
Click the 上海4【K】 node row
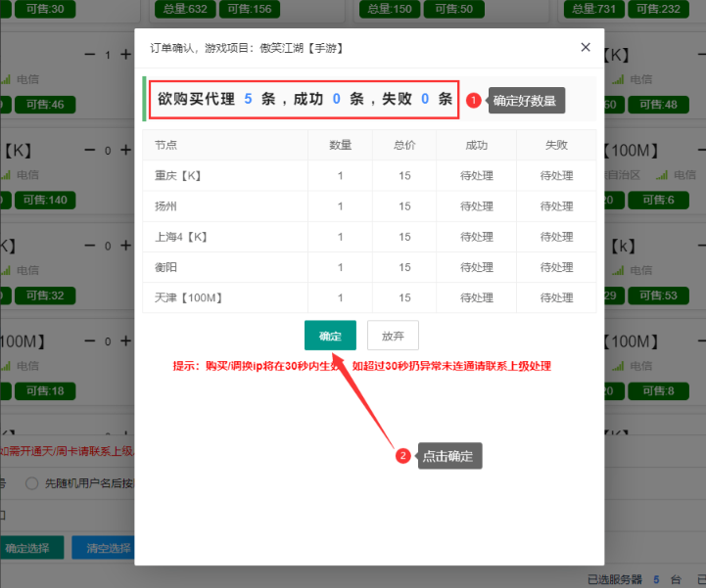[x=369, y=237]
